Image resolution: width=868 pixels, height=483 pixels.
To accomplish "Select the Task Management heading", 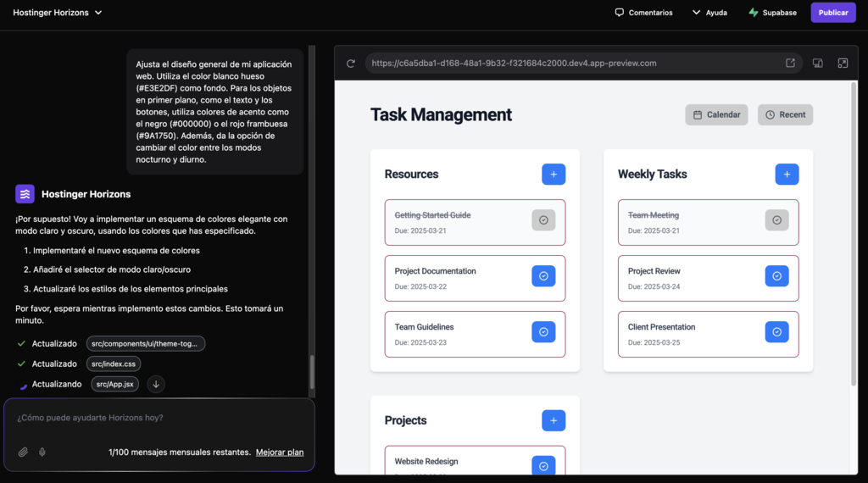I will point(441,114).
